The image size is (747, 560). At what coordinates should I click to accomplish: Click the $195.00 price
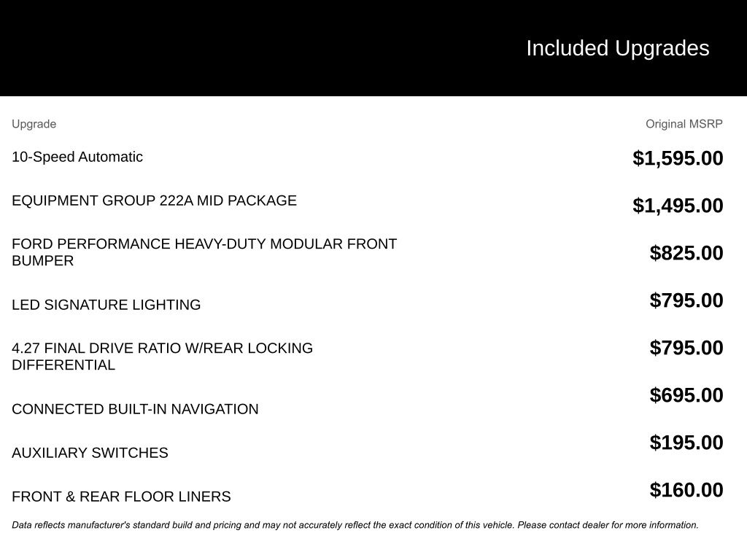686,443
